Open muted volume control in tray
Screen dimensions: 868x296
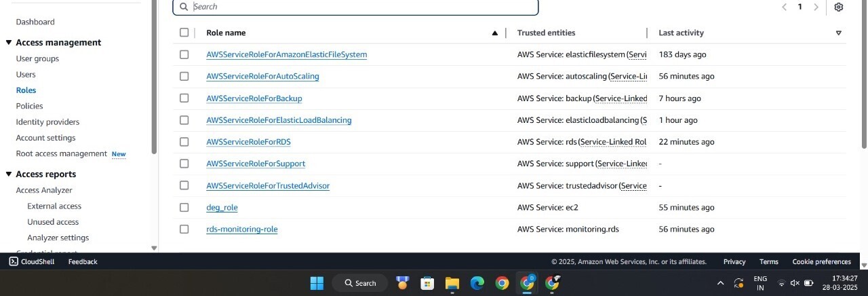coord(795,283)
